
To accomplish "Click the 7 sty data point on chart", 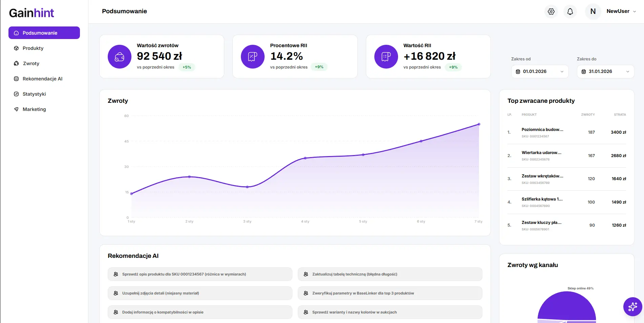I will tap(479, 124).
